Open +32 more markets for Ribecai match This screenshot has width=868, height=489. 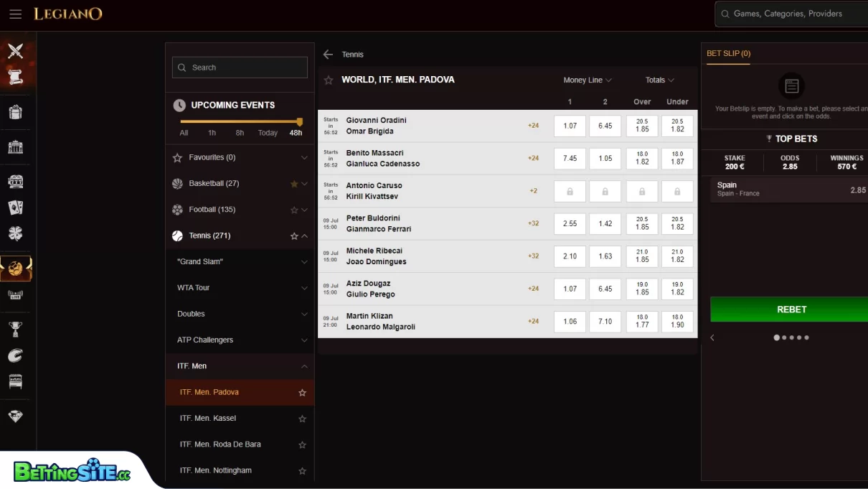[x=533, y=256]
